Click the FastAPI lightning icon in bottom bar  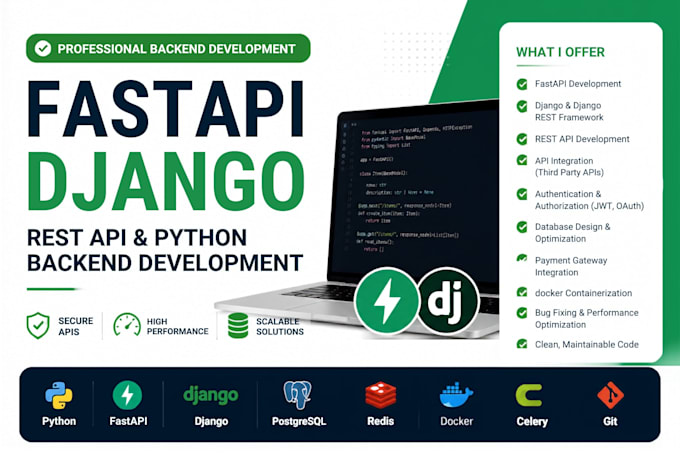point(127,395)
